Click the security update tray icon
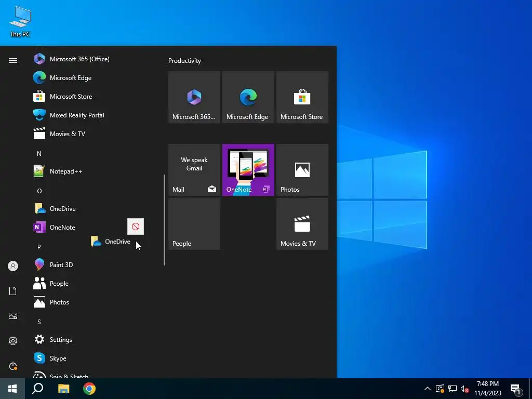Image resolution: width=532 pixels, height=399 pixels. point(440,389)
